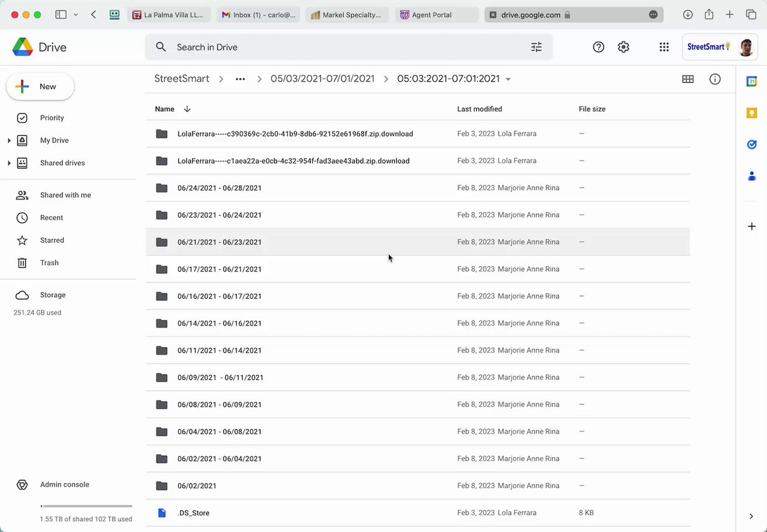Reverse the Name sort direction
Viewport: 767px width, 532px height.
click(187, 109)
